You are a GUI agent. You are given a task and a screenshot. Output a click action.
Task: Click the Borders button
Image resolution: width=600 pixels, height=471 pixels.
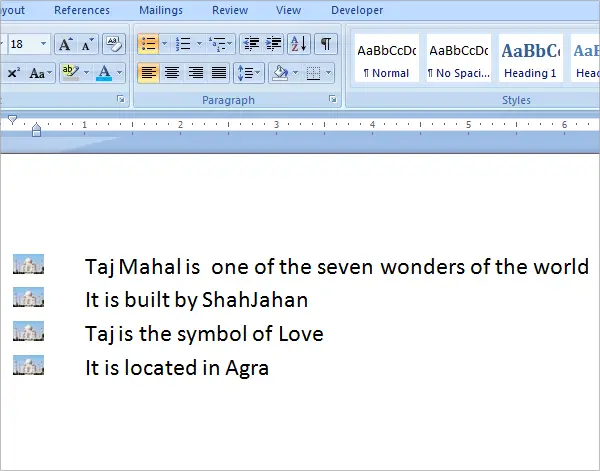pos(313,73)
